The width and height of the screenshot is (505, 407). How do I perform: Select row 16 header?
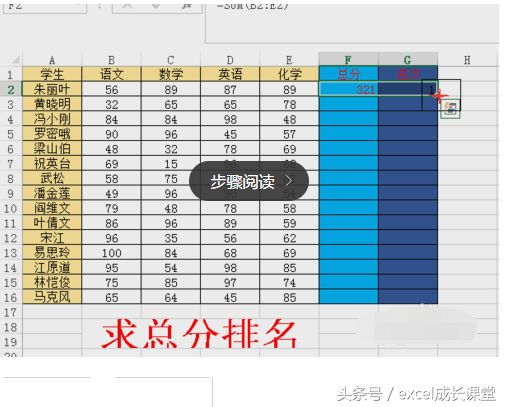tap(11, 297)
